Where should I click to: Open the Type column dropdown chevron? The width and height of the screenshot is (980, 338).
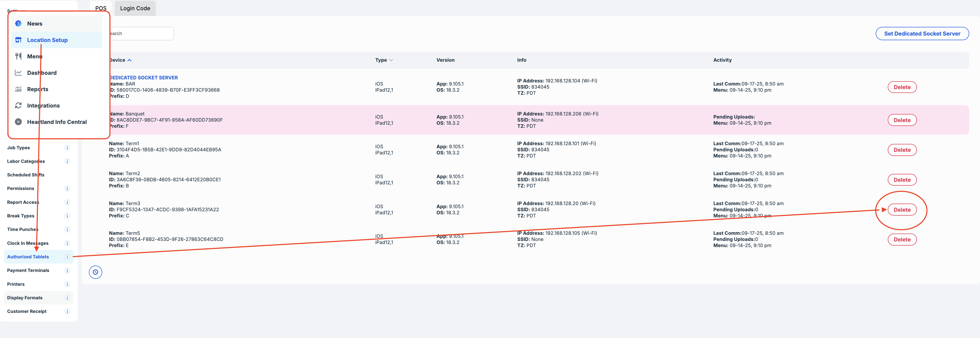click(x=391, y=60)
